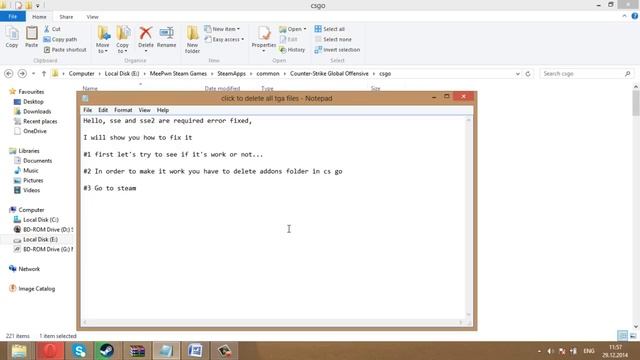This screenshot has width=640, height=360.
Task: Open Notepad's Format menu
Action: [123, 110]
